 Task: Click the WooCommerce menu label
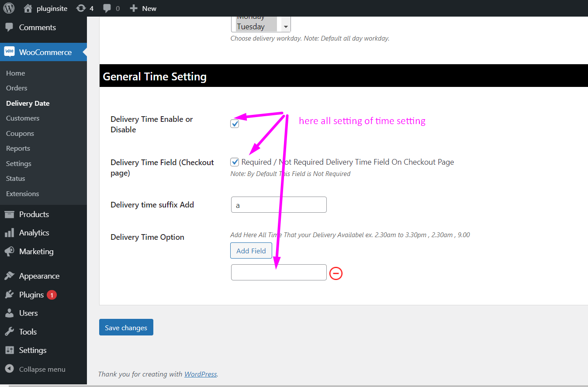(x=45, y=52)
